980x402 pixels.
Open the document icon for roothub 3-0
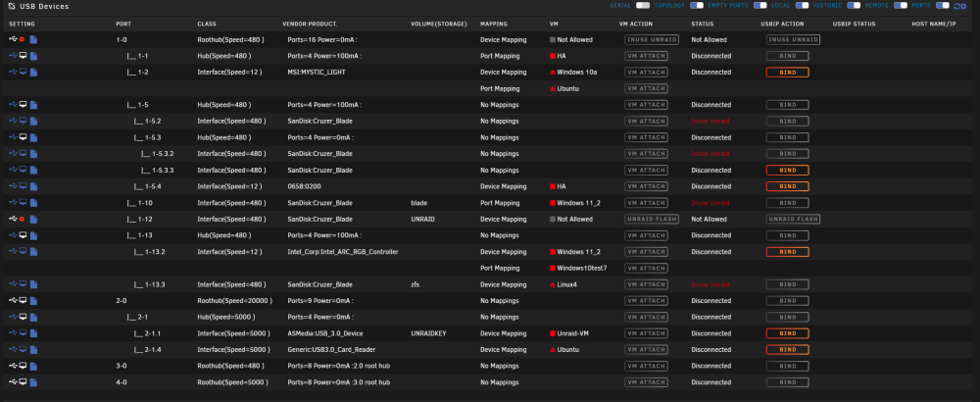click(x=33, y=366)
